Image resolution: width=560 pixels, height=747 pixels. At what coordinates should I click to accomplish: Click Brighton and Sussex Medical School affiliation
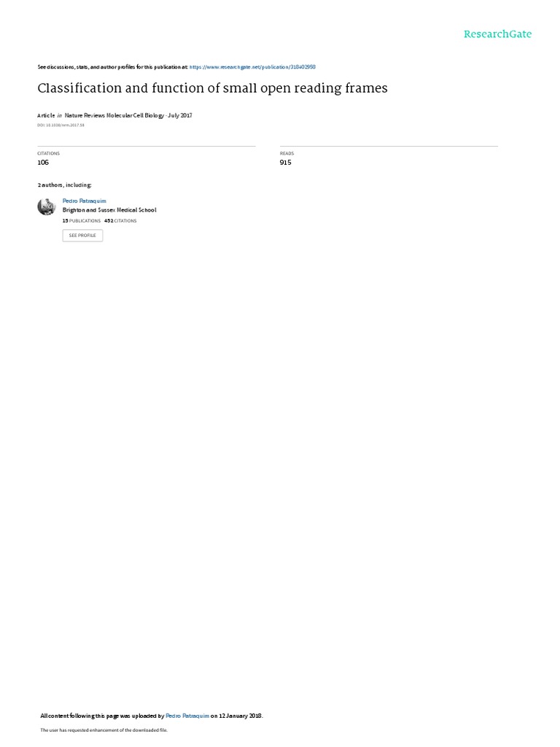click(x=109, y=210)
